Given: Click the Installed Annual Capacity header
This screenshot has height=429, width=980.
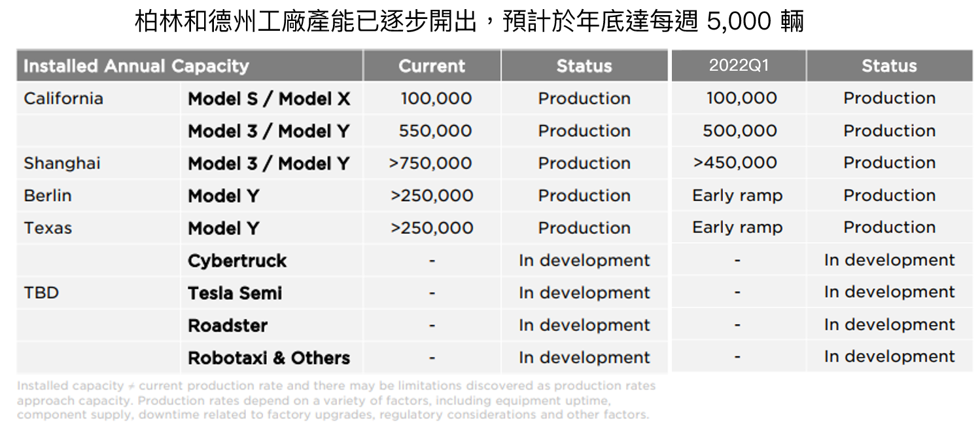Looking at the screenshot, I should click(x=136, y=66).
